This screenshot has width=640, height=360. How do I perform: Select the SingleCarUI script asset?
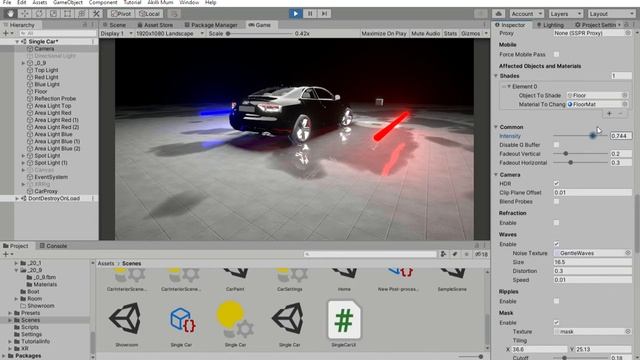344,324
